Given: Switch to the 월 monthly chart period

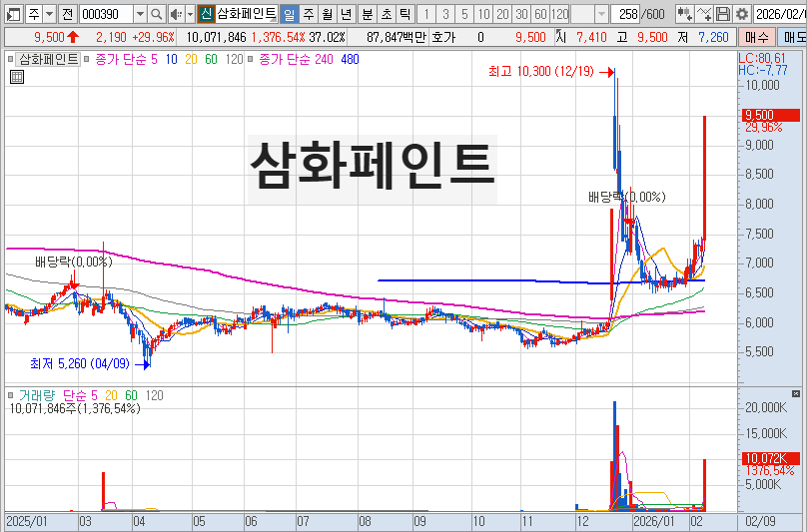Looking at the screenshot, I should click(328, 14).
